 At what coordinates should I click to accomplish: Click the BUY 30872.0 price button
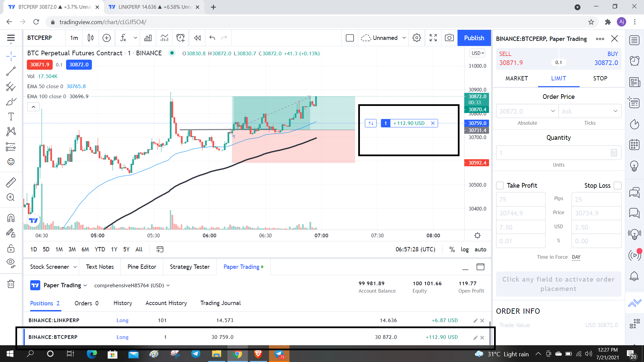[x=590, y=59]
